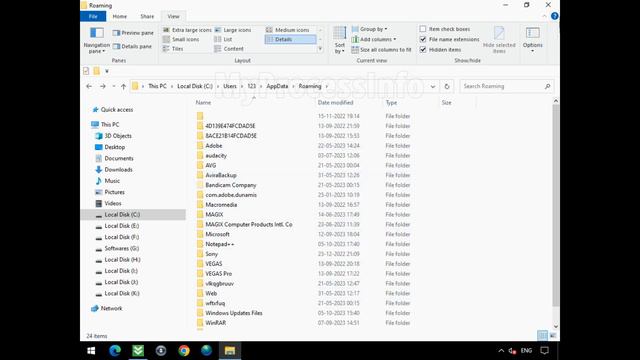Switch to the Share ribbon tab

147,16
